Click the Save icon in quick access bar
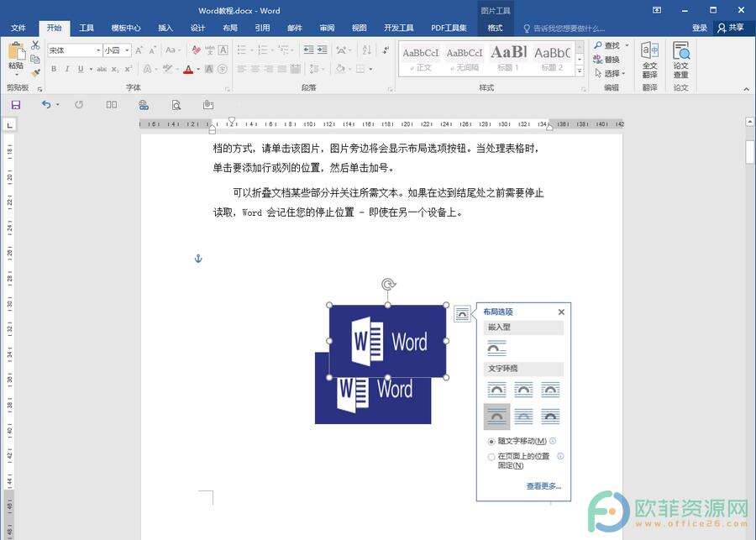Image resolution: width=756 pixels, height=540 pixels. coord(15,105)
